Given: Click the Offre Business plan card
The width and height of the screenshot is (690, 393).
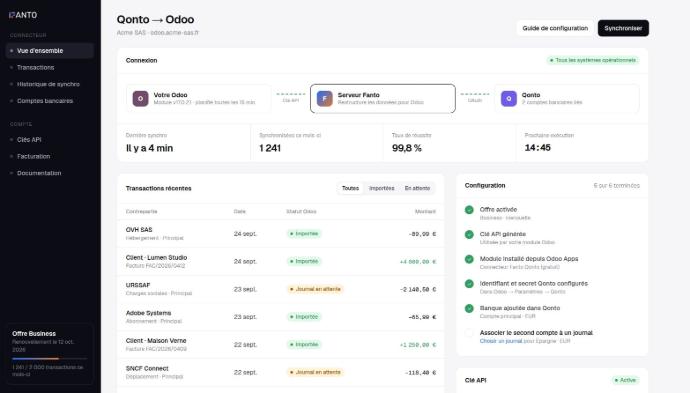Looking at the screenshot, I should 50,354.
